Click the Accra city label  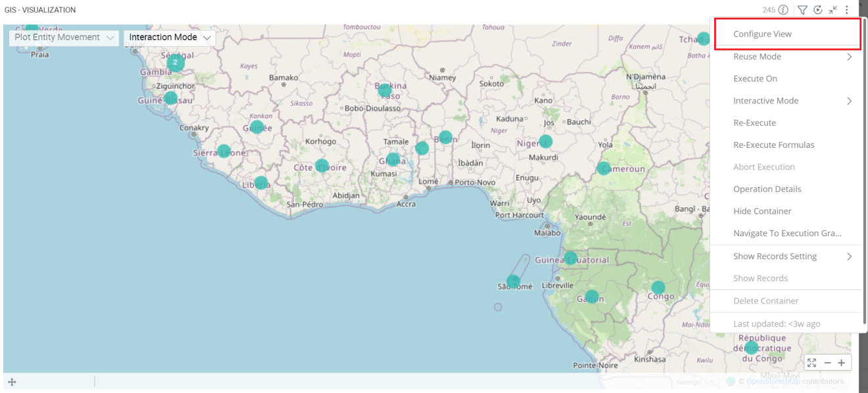[406, 204]
